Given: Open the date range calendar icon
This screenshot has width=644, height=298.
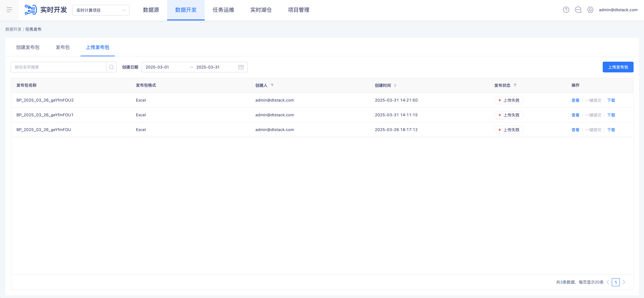Looking at the screenshot, I should pos(241,67).
